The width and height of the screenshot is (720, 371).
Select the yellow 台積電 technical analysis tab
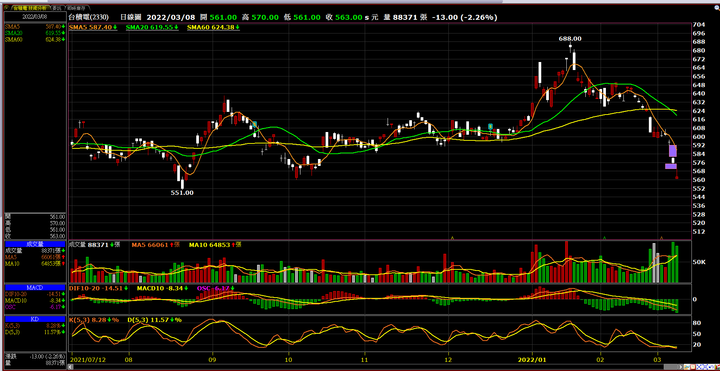click(x=30, y=8)
